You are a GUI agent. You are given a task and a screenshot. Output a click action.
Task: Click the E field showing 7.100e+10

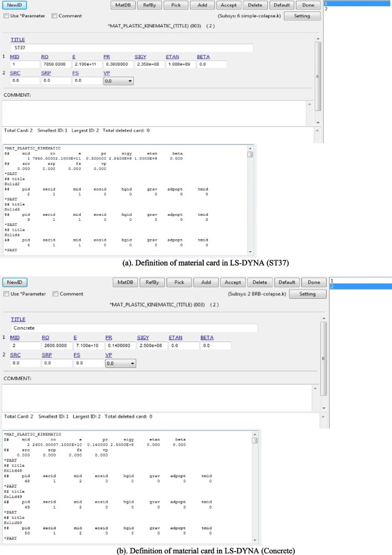(87, 346)
